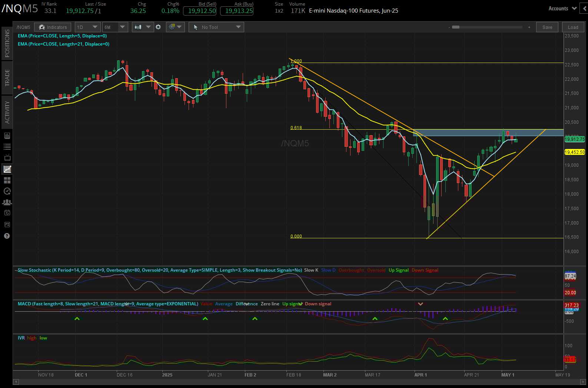The image size is (588, 388).
Task: Click the 19,912.75 green price tag
Action: pos(575,139)
